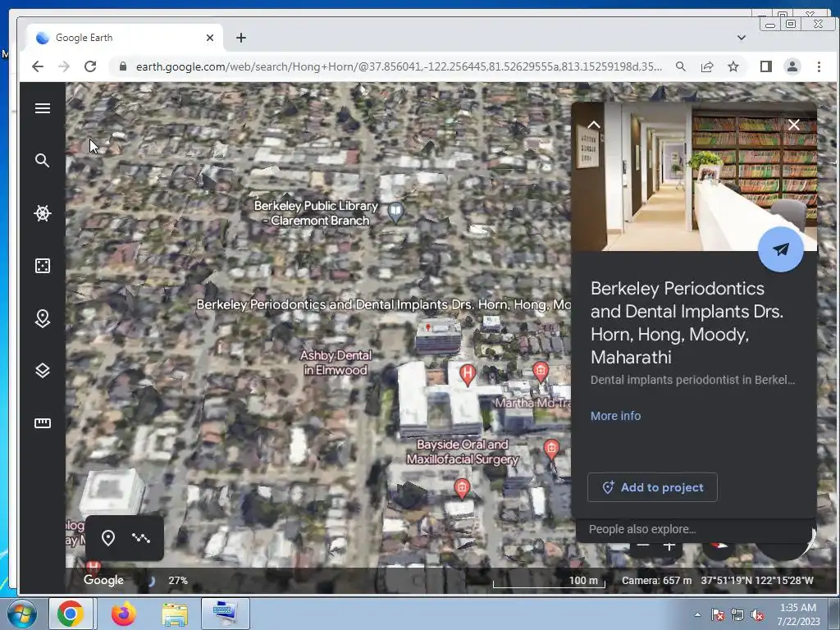This screenshot has height=630, width=840.
Task: Click the muted volume tray icon
Action: (x=757, y=615)
